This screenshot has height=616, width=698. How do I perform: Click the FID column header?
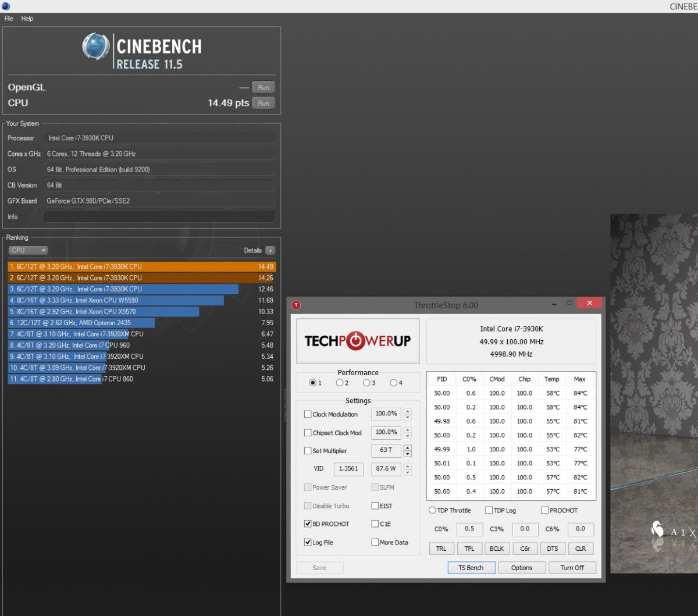point(442,379)
